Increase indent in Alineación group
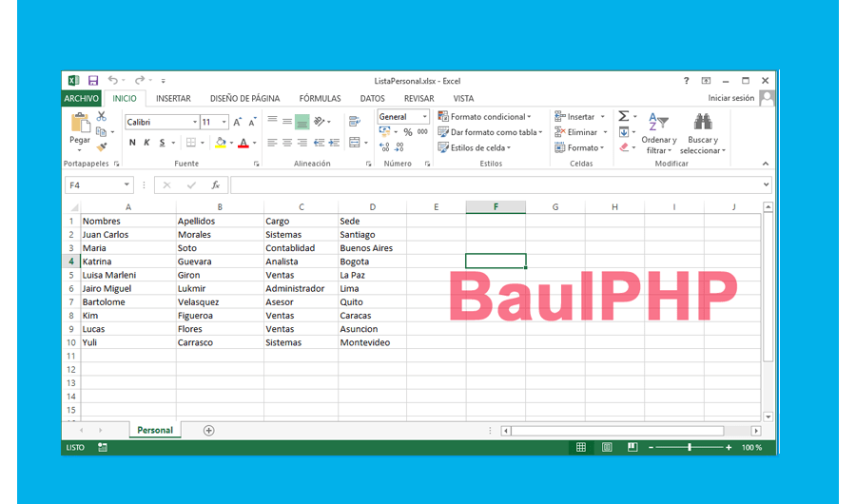The height and width of the screenshot is (504, 856). [334, 143]
